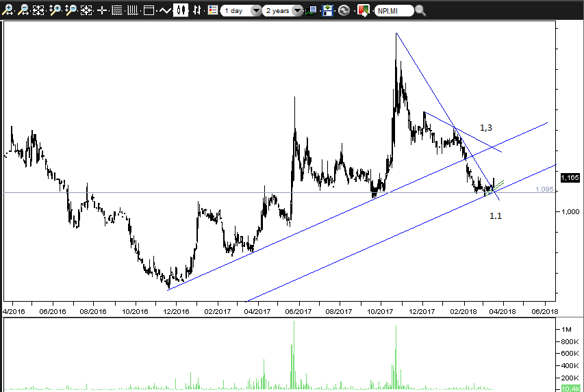
Task: Export the chart image
Action: pyautogui.click(x=363, y=10)
